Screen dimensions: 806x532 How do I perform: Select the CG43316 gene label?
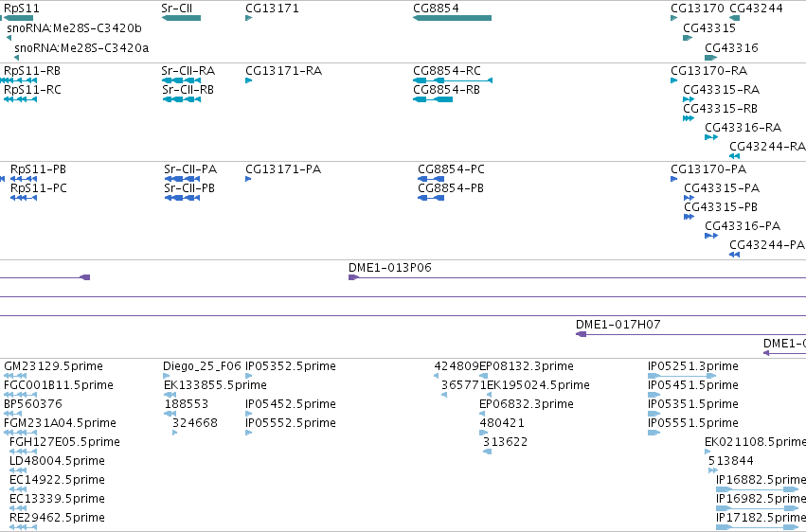tap(731, 47)
